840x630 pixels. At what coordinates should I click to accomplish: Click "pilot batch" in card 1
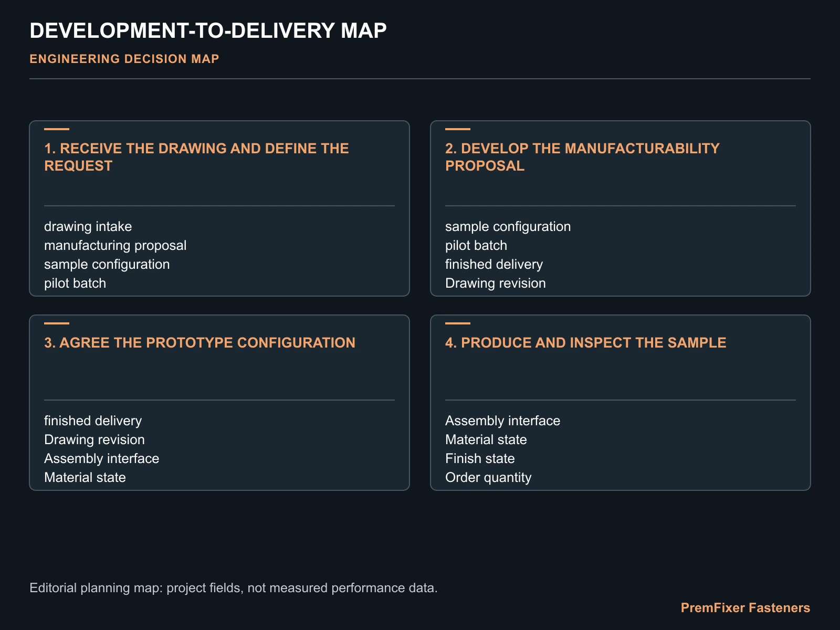[75, 283]
